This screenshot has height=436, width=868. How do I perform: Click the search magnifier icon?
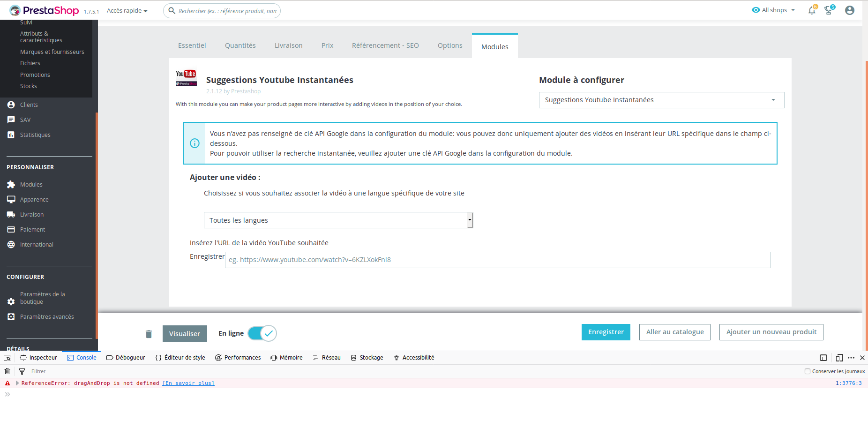pos(172,10)
